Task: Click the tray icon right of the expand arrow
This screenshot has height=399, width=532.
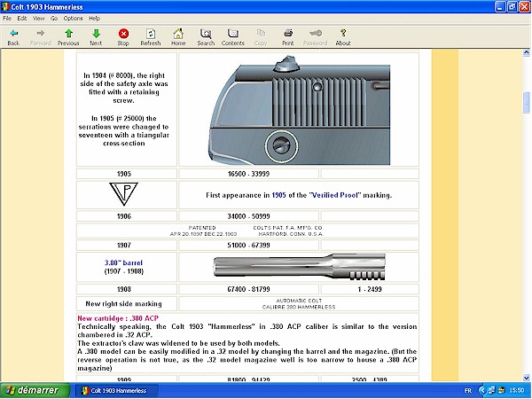Action: point(491,390)
